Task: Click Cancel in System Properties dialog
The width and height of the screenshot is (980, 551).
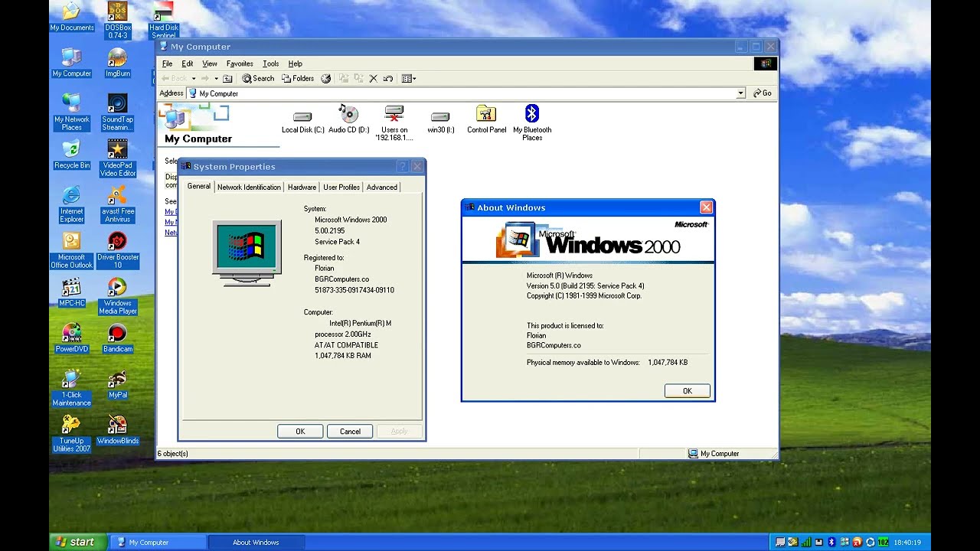Action: click(x=350, y=432)
